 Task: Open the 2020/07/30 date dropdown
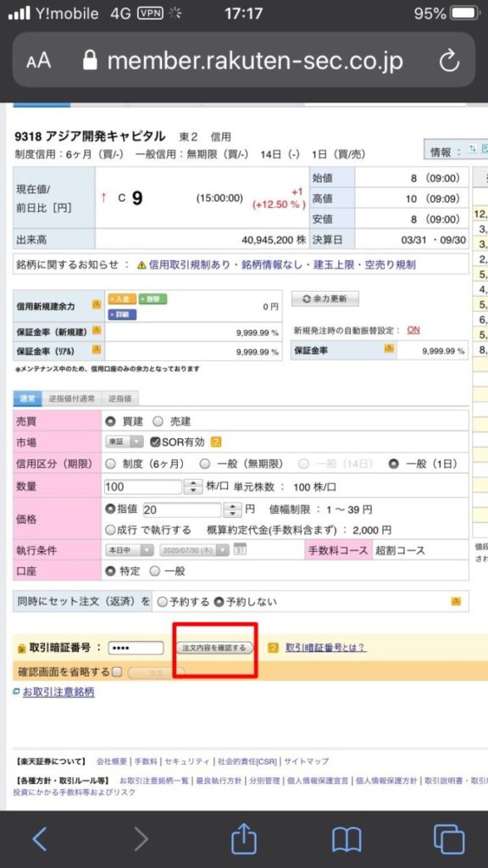pos(194,550)
